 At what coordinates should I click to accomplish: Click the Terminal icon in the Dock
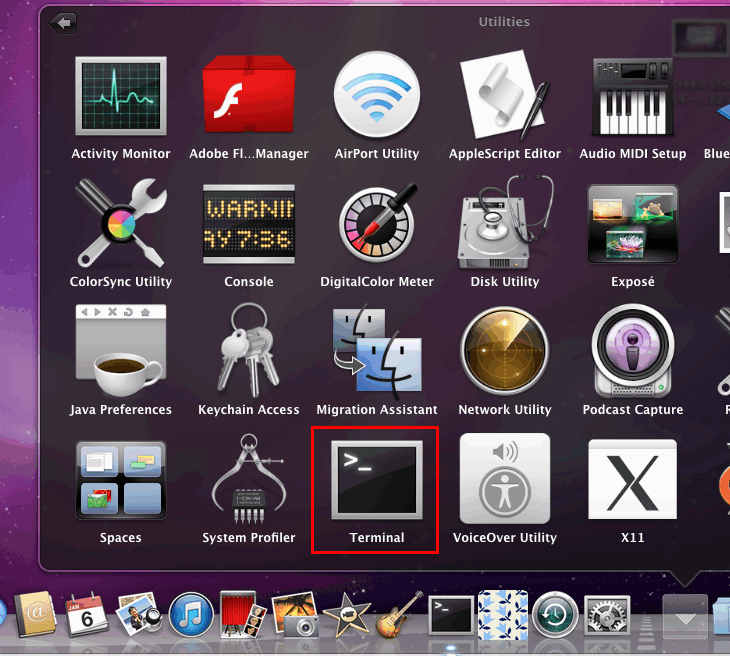point(451,615)
